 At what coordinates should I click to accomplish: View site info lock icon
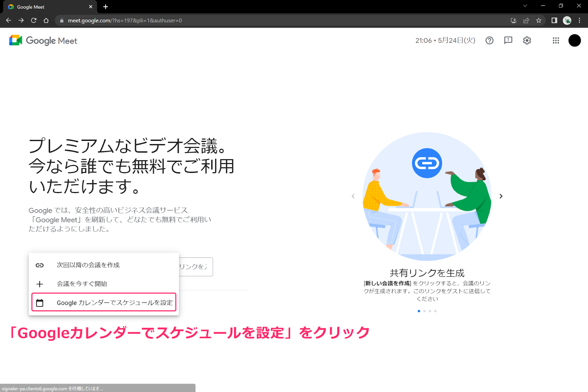pyautogui.click(x=62, y=21)
